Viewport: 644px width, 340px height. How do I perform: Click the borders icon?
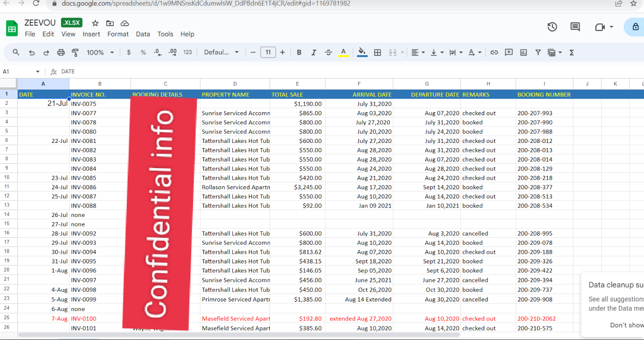[x=377, y=52]
